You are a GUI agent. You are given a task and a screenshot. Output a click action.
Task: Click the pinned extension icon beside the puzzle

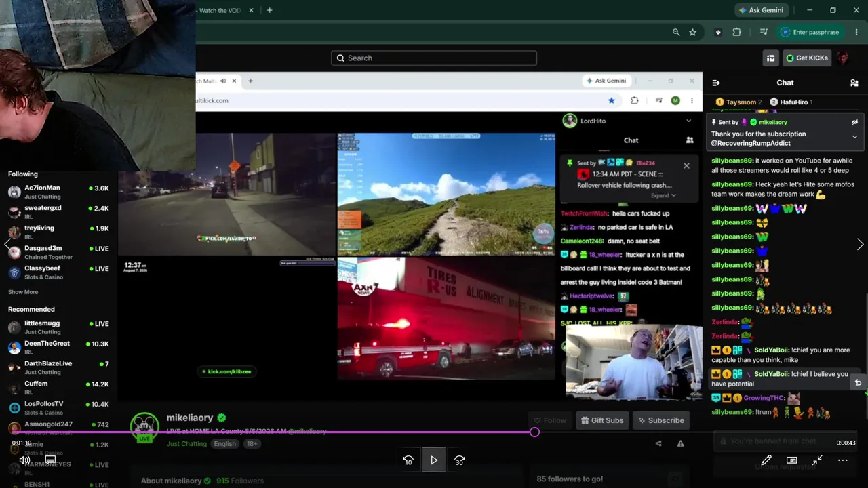click(718, 32)
